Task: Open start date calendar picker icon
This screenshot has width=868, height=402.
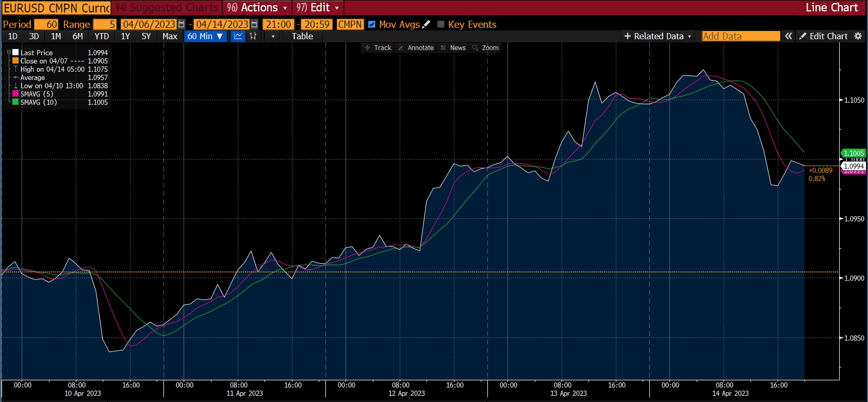Action: (181, 24)
